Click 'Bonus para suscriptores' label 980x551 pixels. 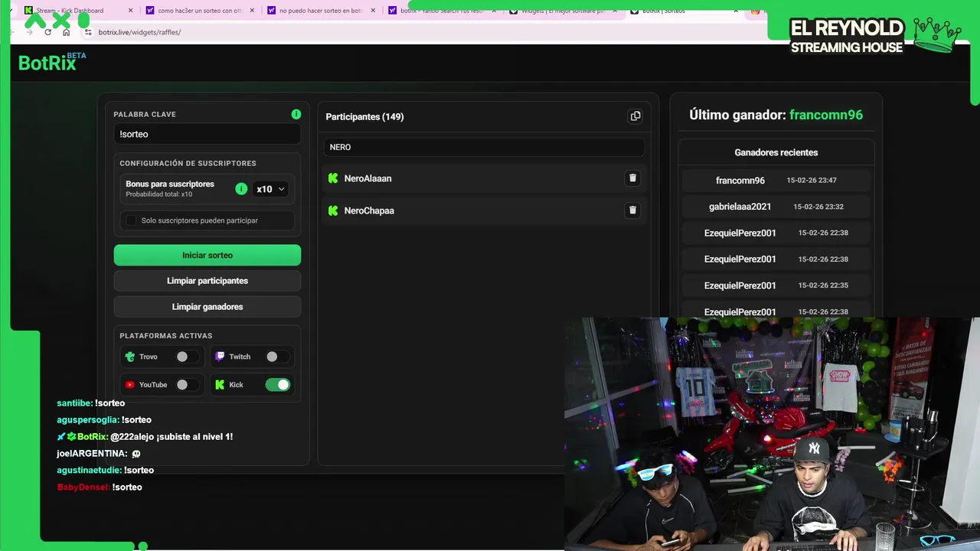(170, 184)
